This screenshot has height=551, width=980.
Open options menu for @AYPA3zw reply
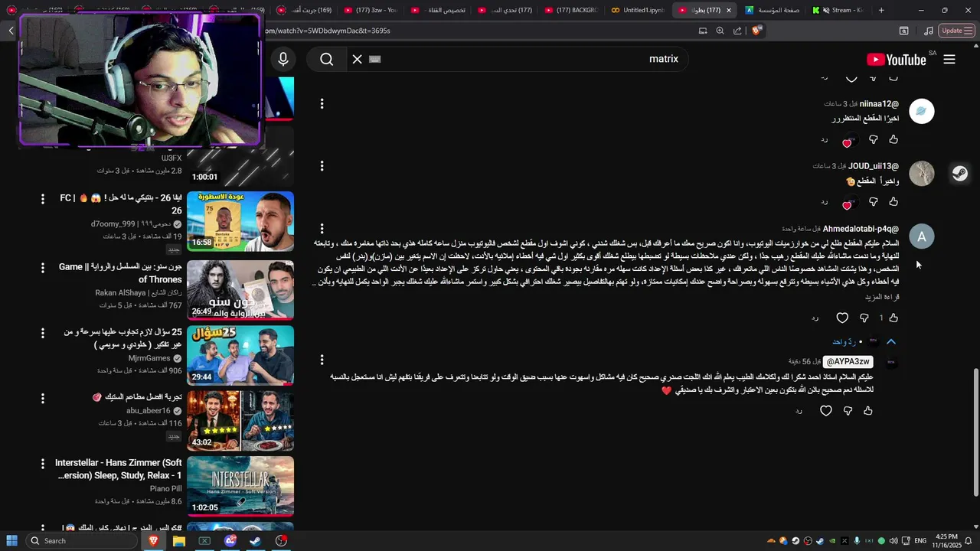pyautogui.click(x=322, y=360)
